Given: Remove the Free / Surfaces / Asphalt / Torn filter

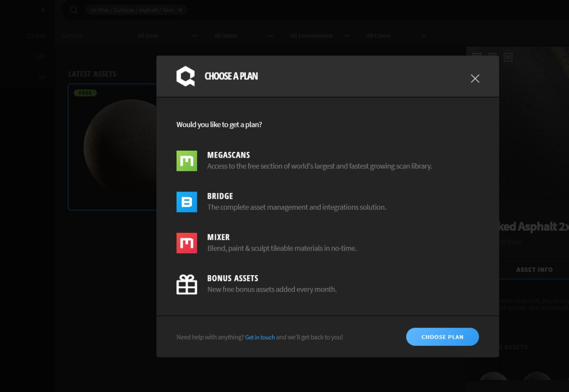Looking at the screenshot, I should pyautogui.click(x=180, y=10).
